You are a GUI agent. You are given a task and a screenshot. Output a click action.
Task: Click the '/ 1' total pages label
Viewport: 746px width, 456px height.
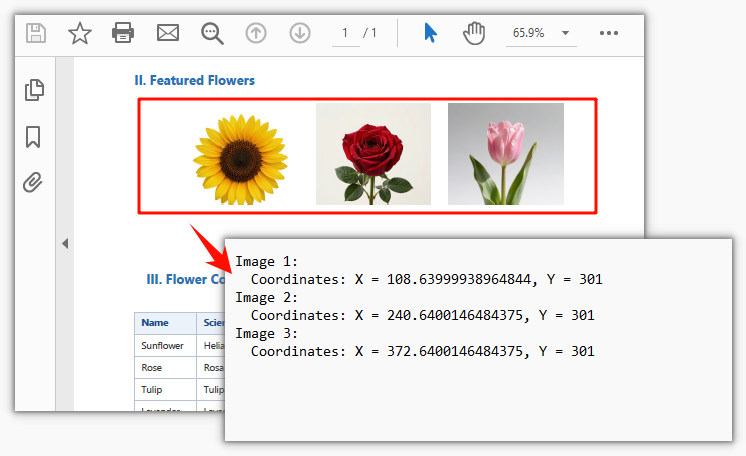(370, 33)
